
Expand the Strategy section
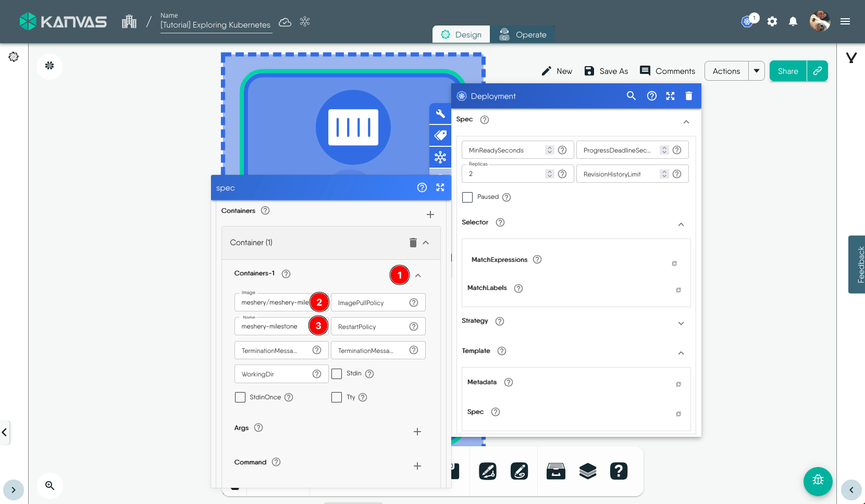pyautogui.click(x=681, y=323)
